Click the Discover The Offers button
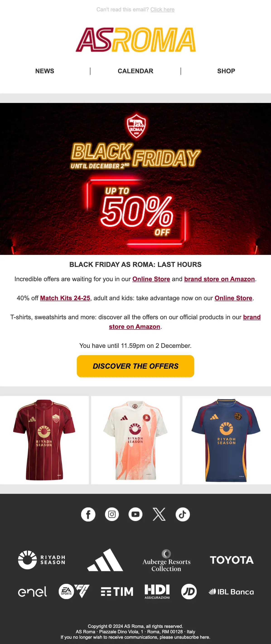Viewport: 271px width, 644px height. pyautogui.click(x=135, y=366)
